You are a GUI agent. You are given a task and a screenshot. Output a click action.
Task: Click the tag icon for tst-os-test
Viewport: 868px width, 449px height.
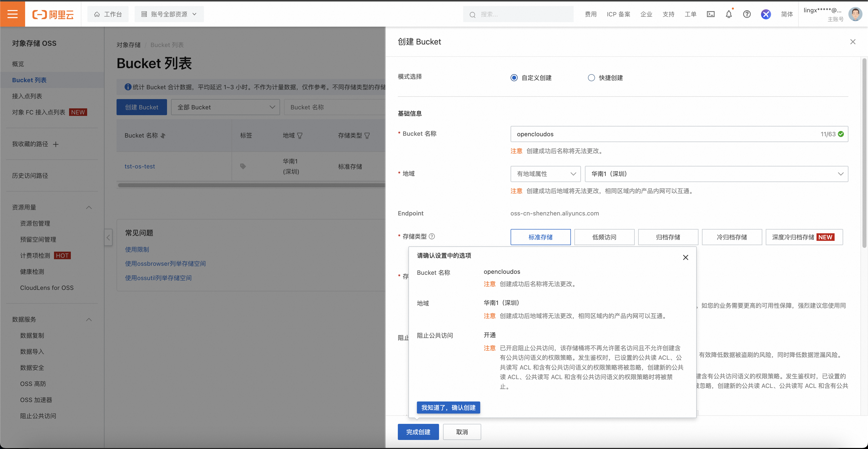click(243, 166)
